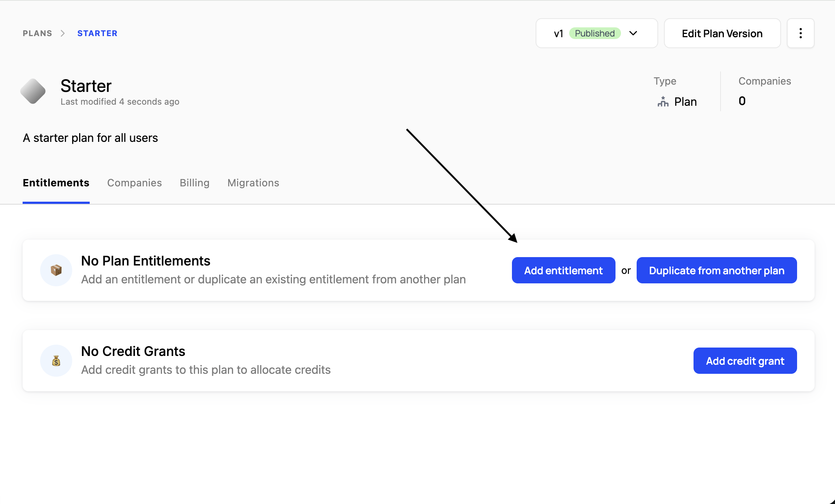The width and height of the screenshot is (835, 504).
Task: Click the money bag credit grants icon
Action: point(56,361)
